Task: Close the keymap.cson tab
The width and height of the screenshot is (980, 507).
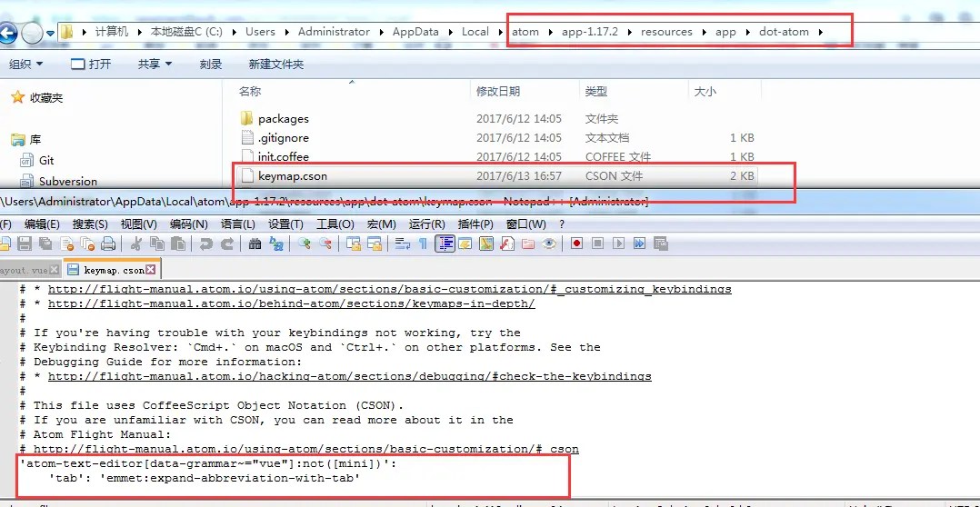Action: [150, 270]
